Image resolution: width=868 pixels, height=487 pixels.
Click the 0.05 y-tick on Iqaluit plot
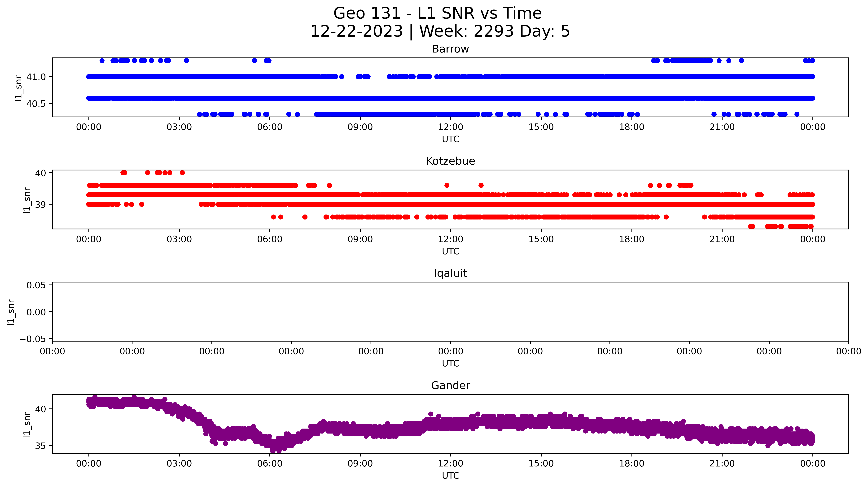(x=36, y=285)
